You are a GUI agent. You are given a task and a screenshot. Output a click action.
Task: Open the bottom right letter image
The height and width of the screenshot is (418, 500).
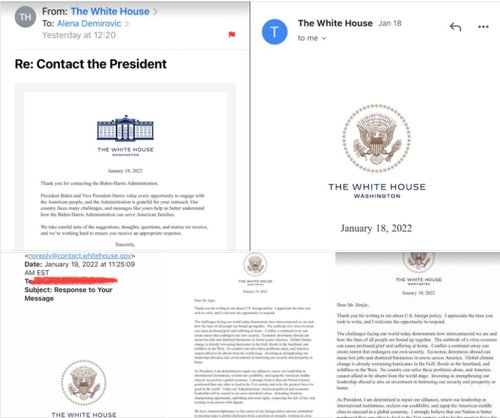(x=417, y=335)
